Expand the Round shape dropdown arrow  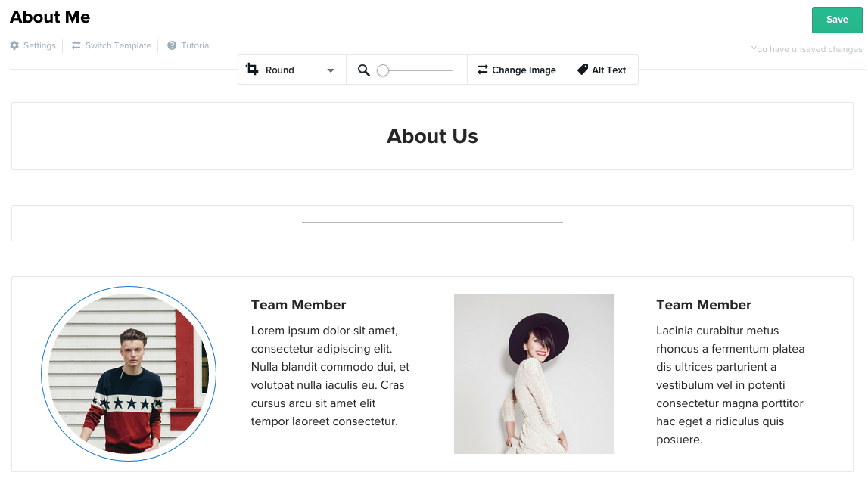tap(331, 70)
